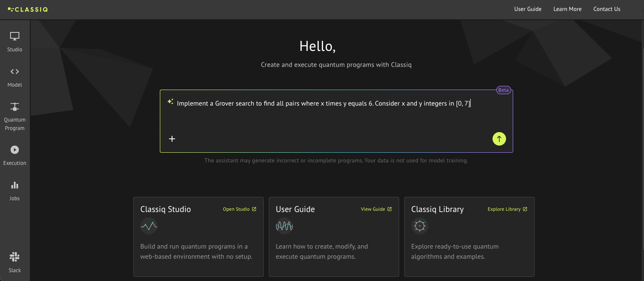Click the 'Create and execute quantum programs' subtitle
This screenshot has height=281, width=644.
tap(336, 65)
